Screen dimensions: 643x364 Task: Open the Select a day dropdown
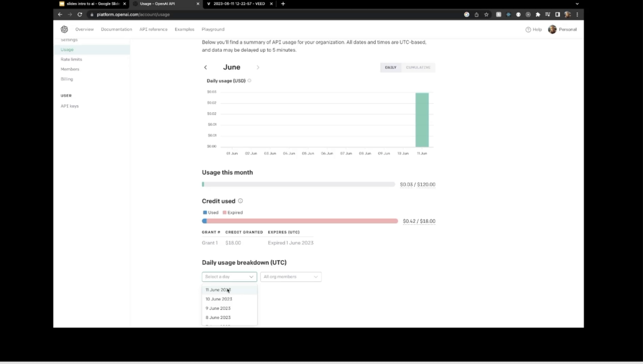pos(229,277)
